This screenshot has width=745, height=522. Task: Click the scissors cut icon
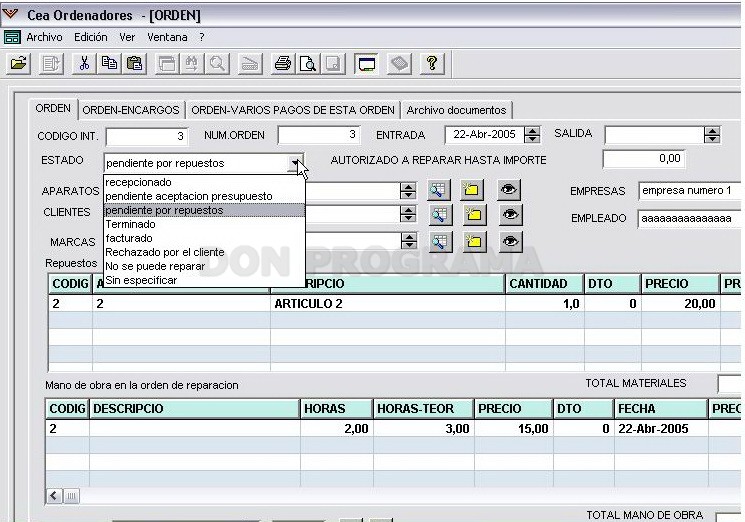coord(84,64)
